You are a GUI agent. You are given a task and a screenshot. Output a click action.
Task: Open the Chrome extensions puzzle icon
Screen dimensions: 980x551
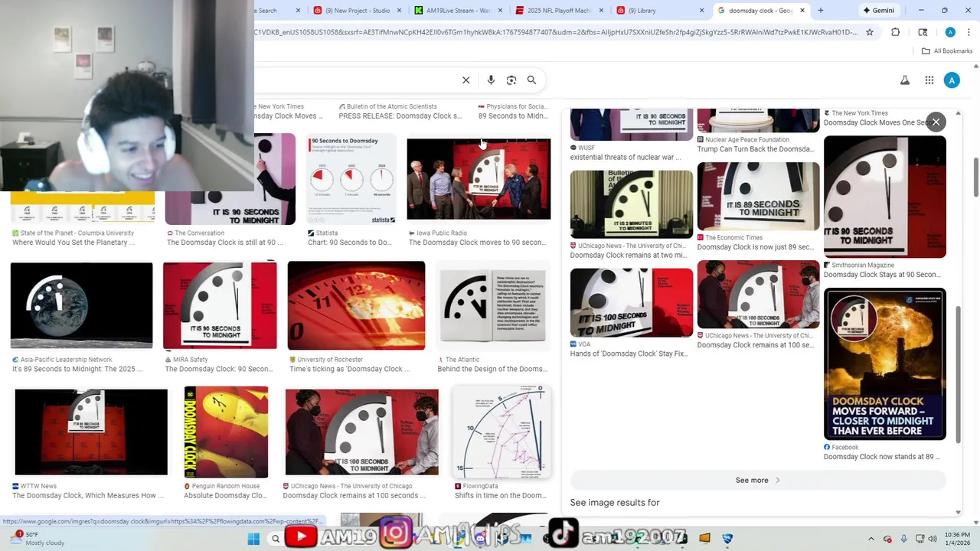tap(896, 32)
